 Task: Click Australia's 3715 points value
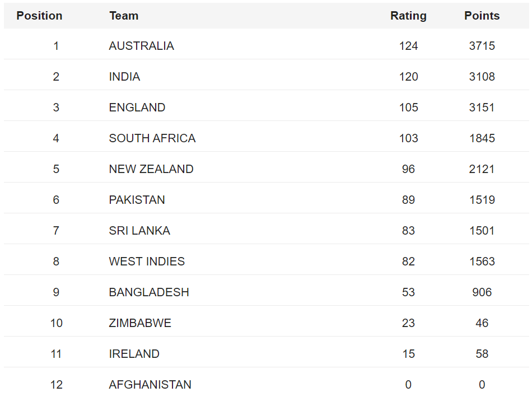click(x=482, y=46)
